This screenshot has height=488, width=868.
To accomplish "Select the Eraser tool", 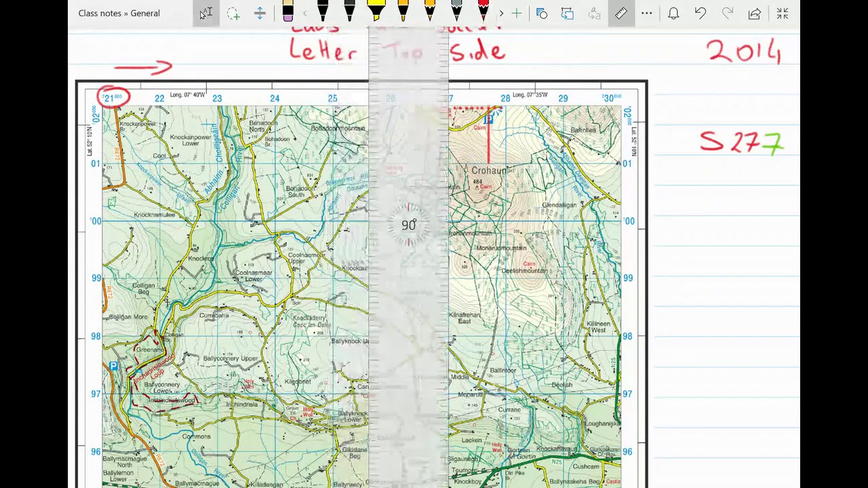I will tap(288, 11).
